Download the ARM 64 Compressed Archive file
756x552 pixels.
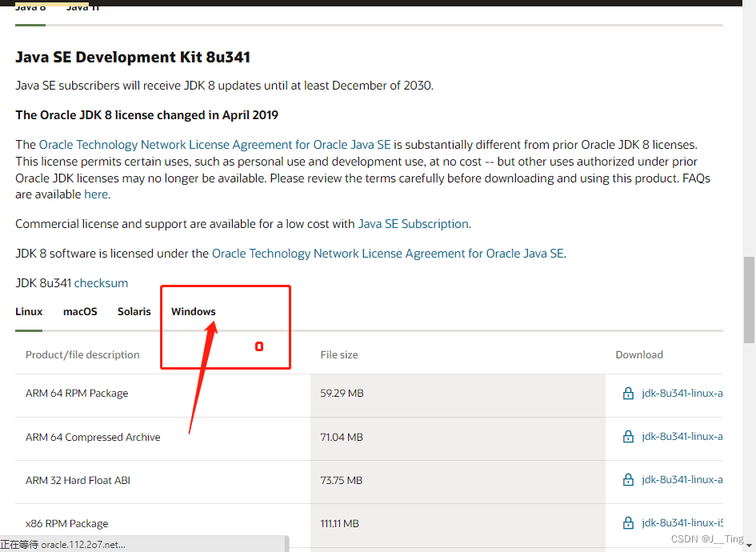[x=682, y=437]
